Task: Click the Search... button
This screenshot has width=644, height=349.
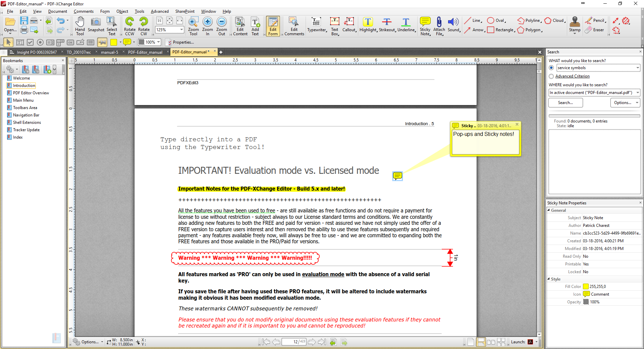Action: 566,103
